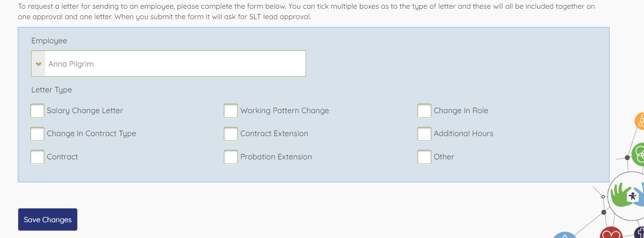Click the light blue circle icon

coord(565,235)
